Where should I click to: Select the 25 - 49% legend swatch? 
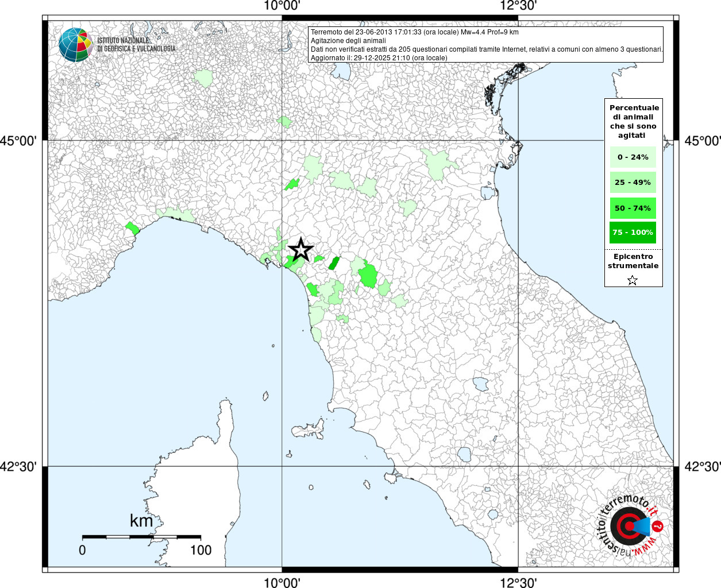coord(633,183)
